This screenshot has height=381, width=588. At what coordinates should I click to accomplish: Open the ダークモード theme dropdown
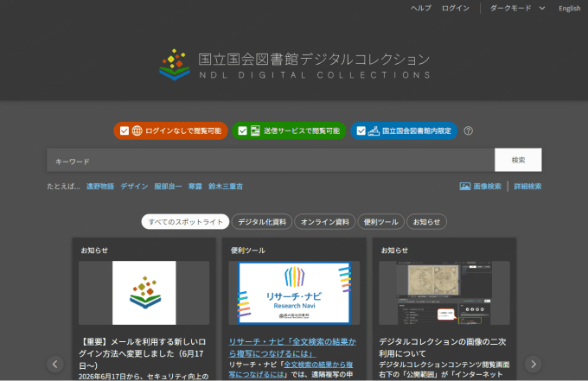click(517, 9)
